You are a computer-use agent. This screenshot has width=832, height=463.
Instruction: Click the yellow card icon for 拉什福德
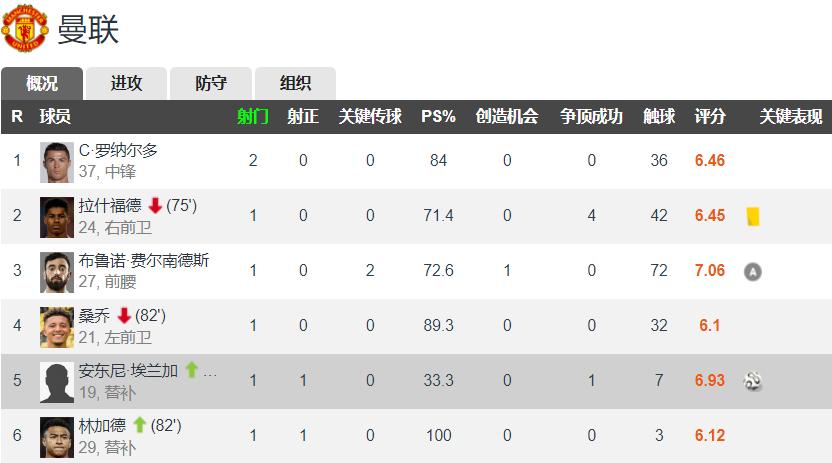tap(753, 216)
